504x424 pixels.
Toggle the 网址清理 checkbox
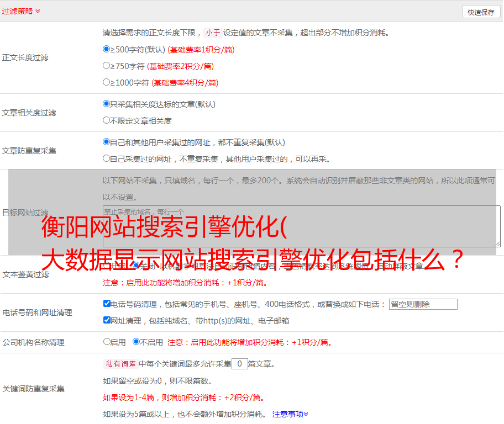(x=107, y=320)
